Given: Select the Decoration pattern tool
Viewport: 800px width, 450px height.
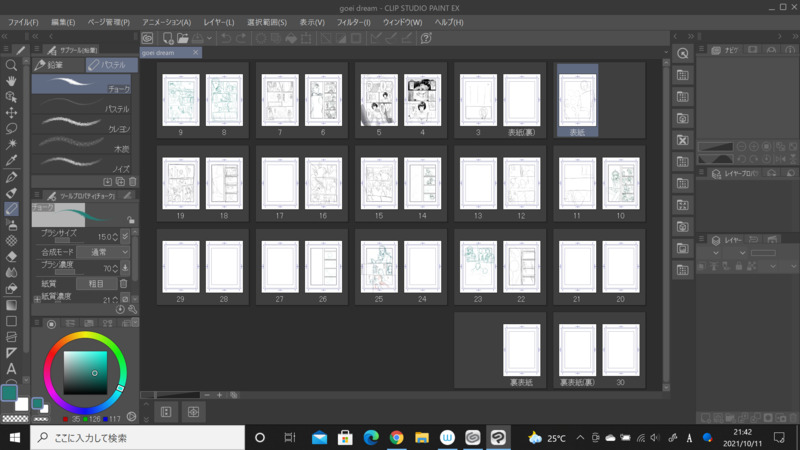Looking at the screenshot, I should (11, 240).
